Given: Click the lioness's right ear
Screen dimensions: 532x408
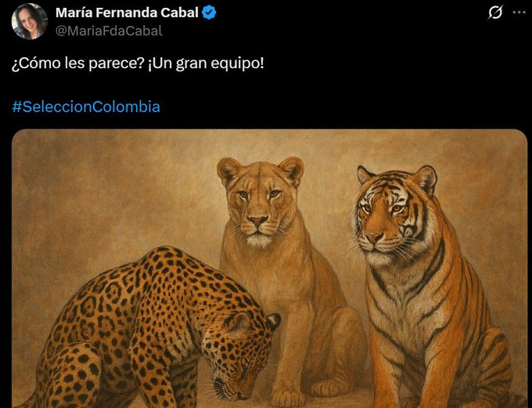Looking at the screenshot, I should (x=292, y=171).
